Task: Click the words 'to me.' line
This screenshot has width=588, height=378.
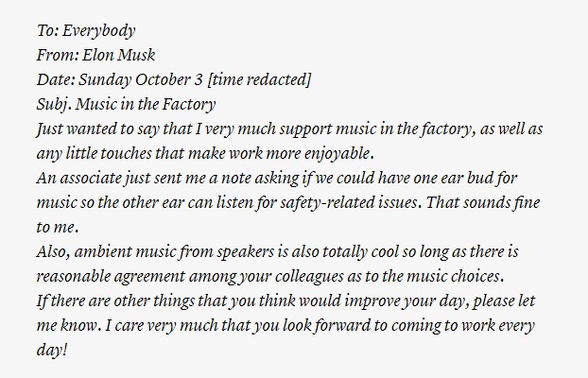Action: tap(58, 227)
